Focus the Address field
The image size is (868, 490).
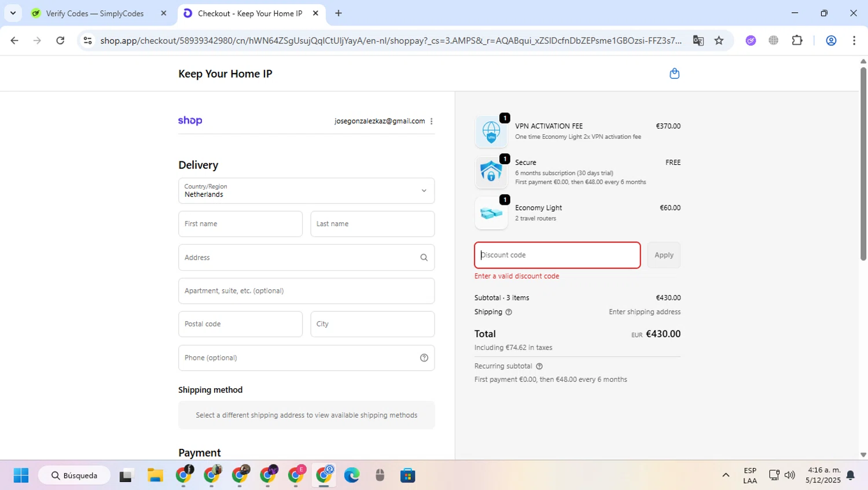click(x=306, y=257)
